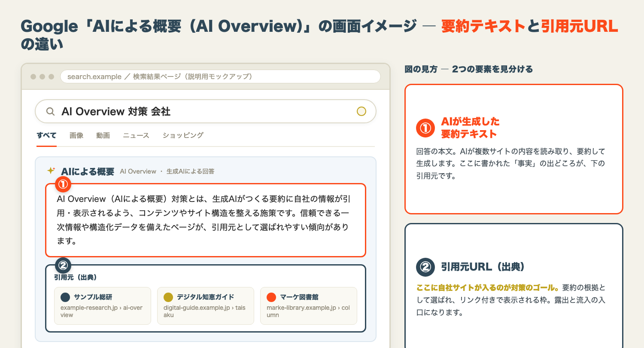Viewport: 644px width, 348px height.
Task: Click the AIが生成した要約テキスト heading
Action: click(471, 128)
